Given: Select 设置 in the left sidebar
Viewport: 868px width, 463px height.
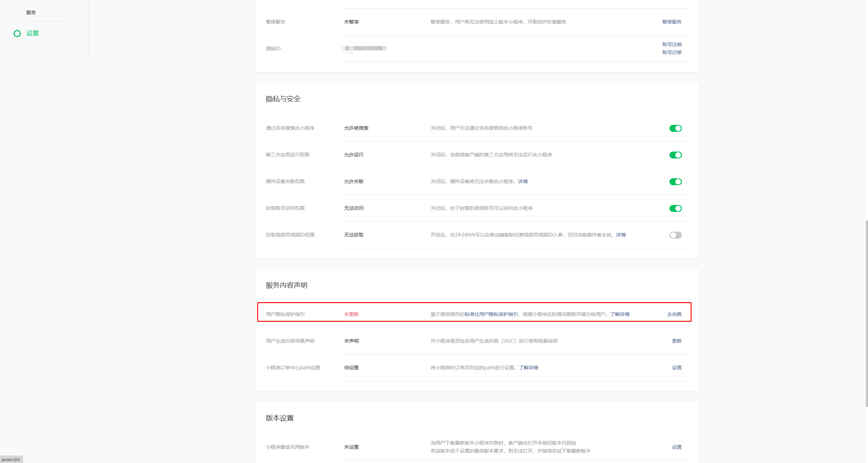Looking at the screenshot, I should click(x=32, y=33).
